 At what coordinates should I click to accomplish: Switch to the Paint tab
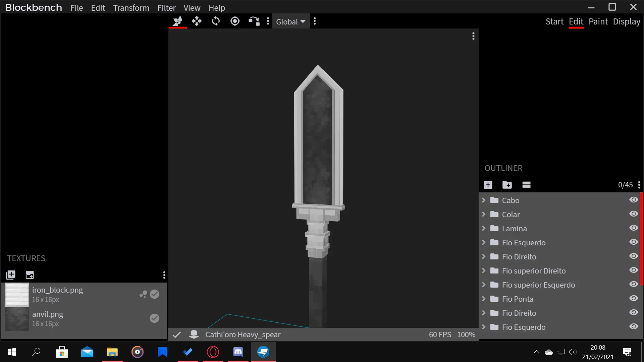(598, 21)
